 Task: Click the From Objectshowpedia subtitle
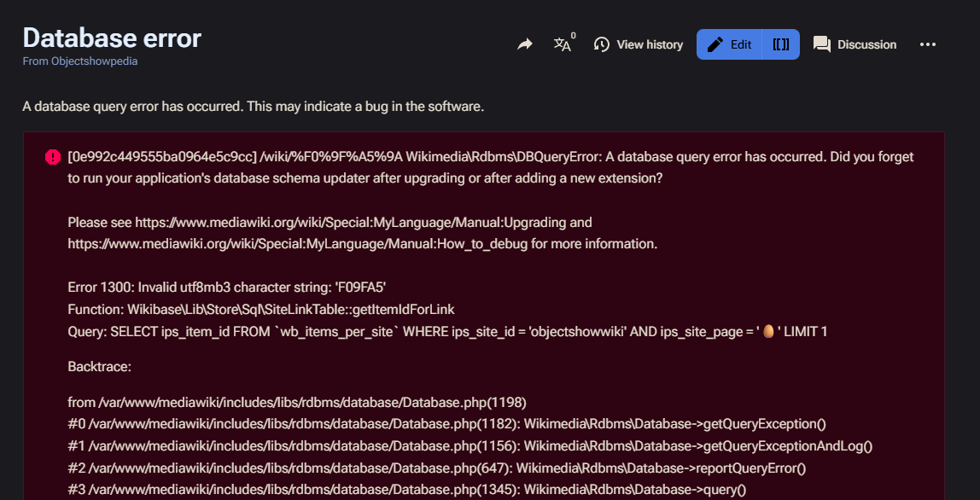(x=80, y=61)
